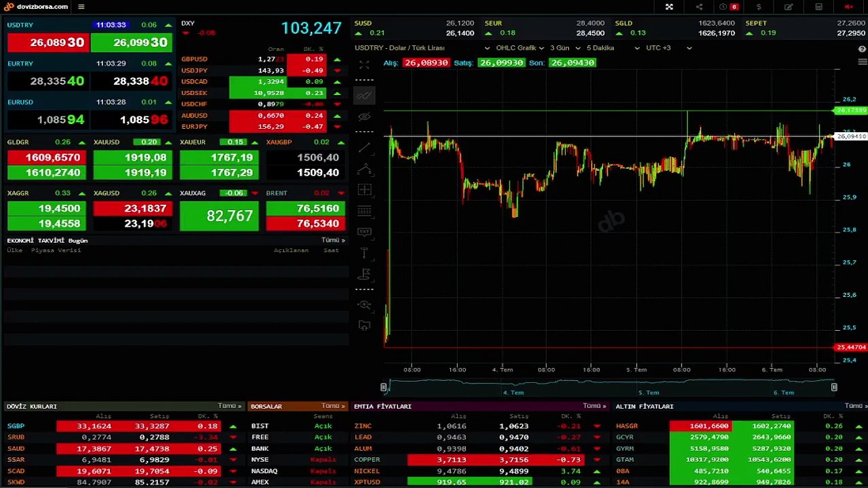Select the vertical measure tool

coord(364,253)
